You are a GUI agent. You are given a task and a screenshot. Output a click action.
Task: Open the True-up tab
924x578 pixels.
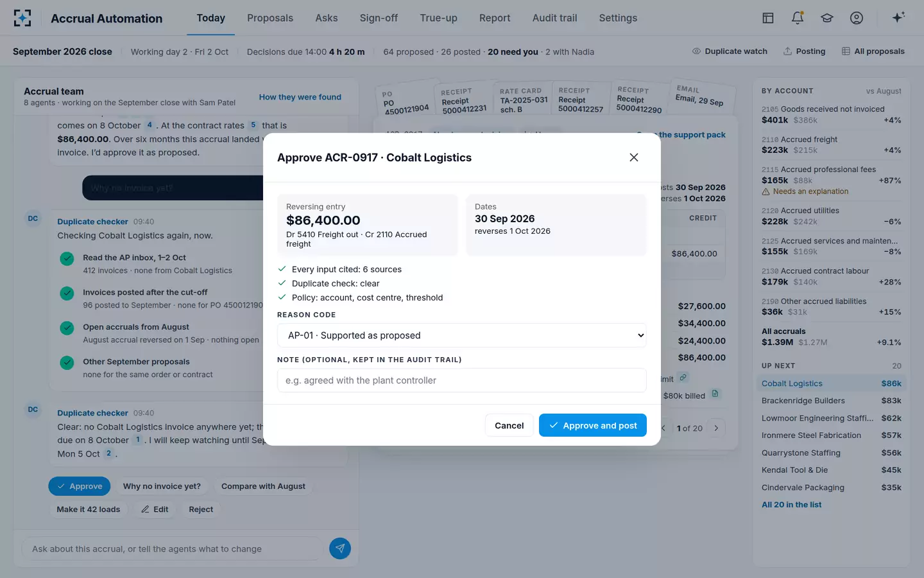pos(438,18)
